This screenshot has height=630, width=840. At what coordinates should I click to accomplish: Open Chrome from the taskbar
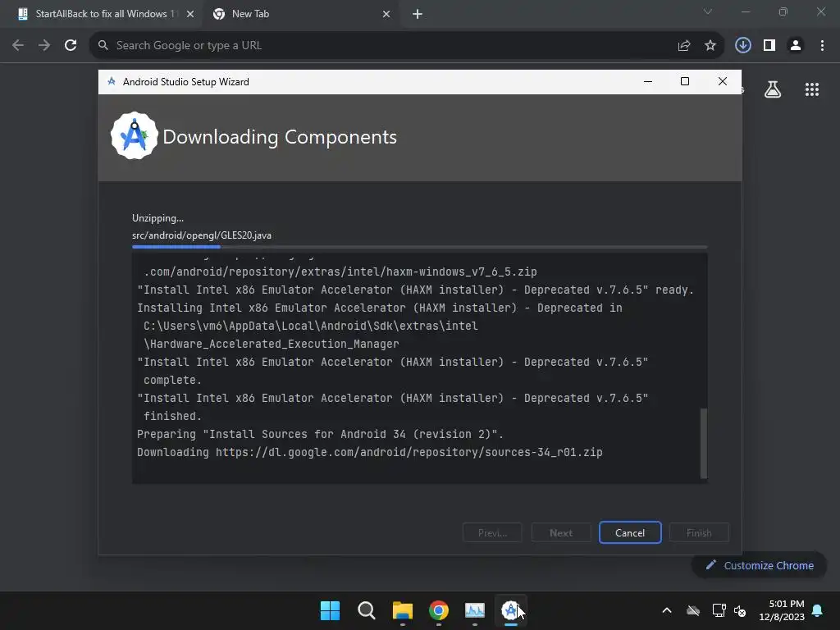[439, 610]
